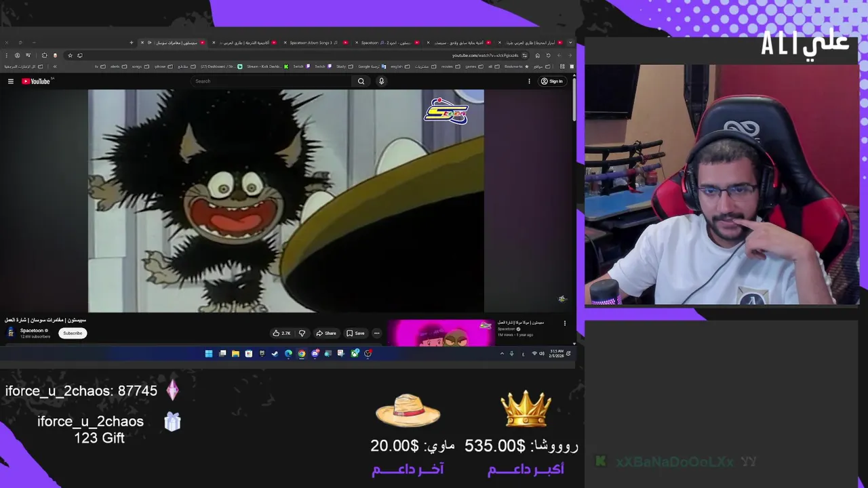The width and height of the screenshot is (868, 488).
Task: Click the taskbar volume icon
Action: (542, 353)
